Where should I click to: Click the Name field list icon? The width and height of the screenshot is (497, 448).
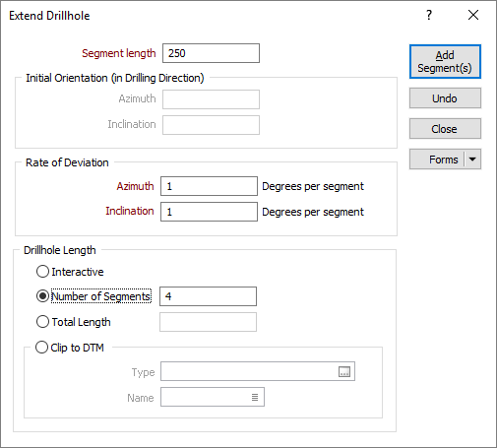pyautogui.click(x=255, y=397)
